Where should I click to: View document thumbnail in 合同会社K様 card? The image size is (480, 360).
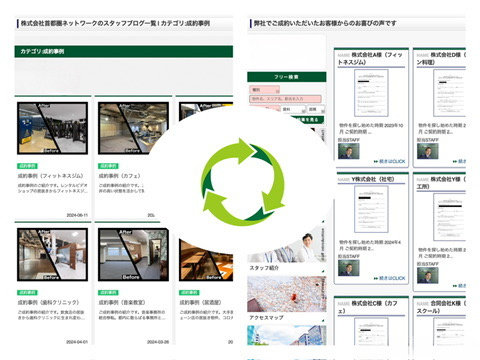tap(450, 332)
